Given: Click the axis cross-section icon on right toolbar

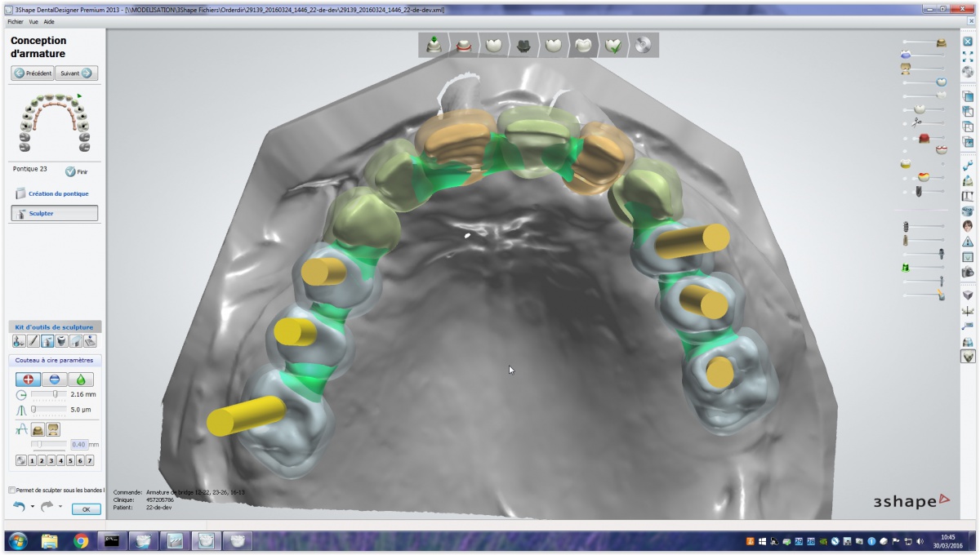Looking at the screenshot, I should pyautogui.click(x=968, y=311).
